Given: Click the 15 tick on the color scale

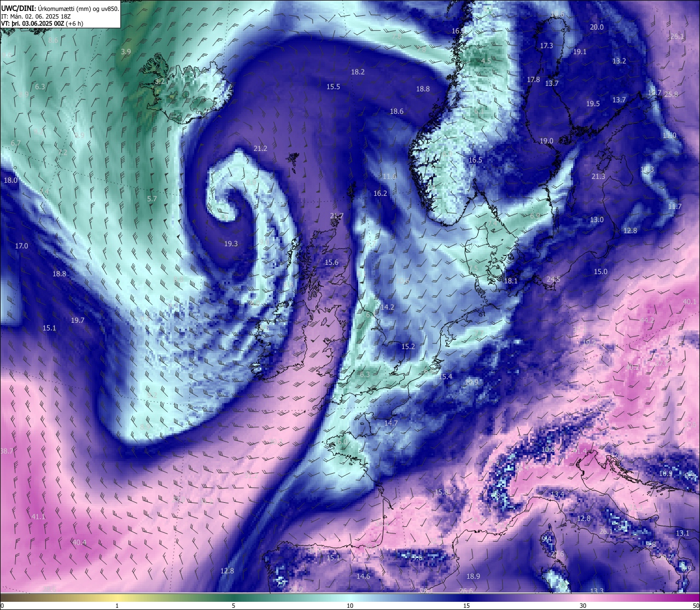Looking at the screenshot, I should pos(466,606).
